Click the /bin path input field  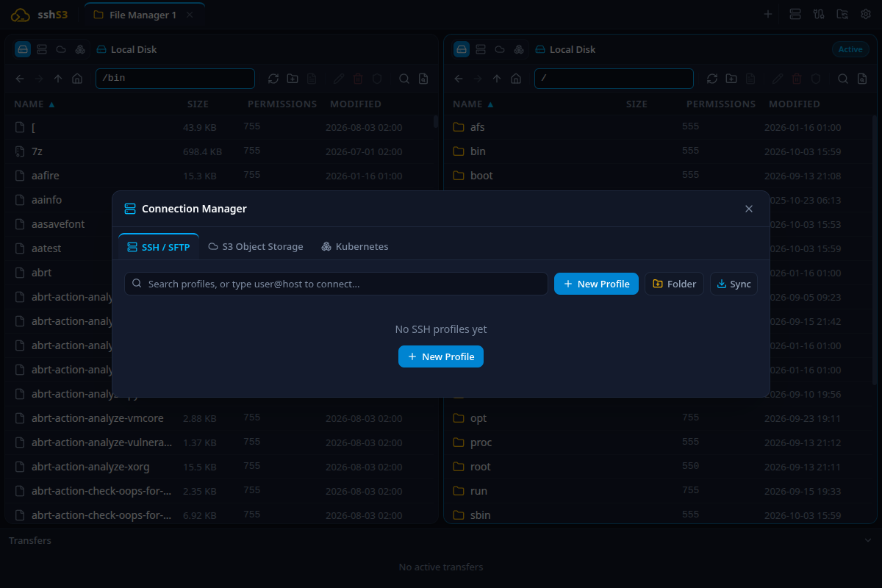point(175,79)
